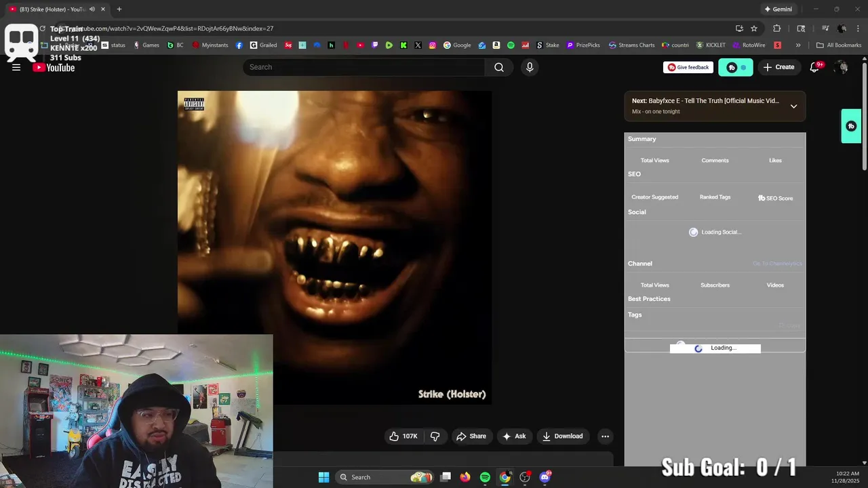The image size is (868, 488).
Task: Open the Spotify bookmark in bookmarks bar
Action: [x=511, y=45]
